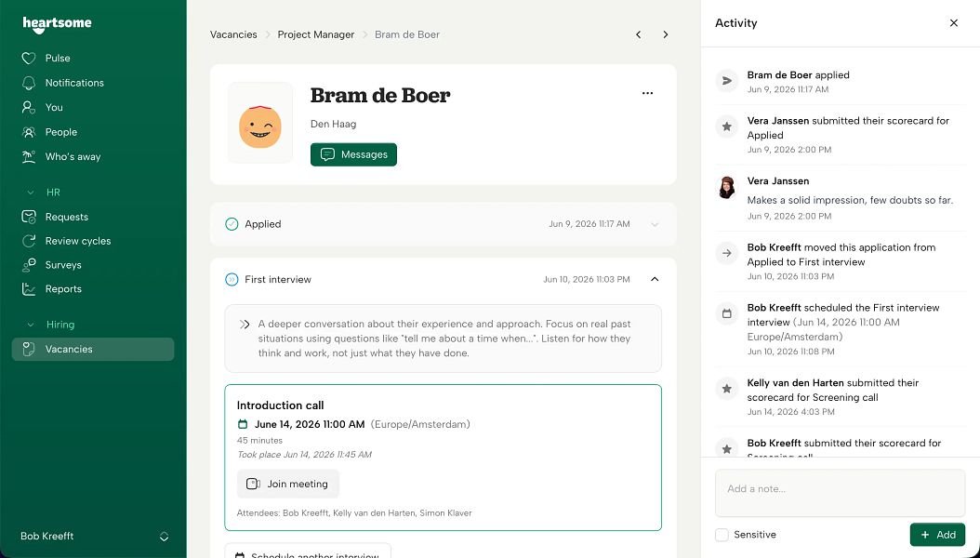Go to previous candidate arrow

click(x=638, y=35)
